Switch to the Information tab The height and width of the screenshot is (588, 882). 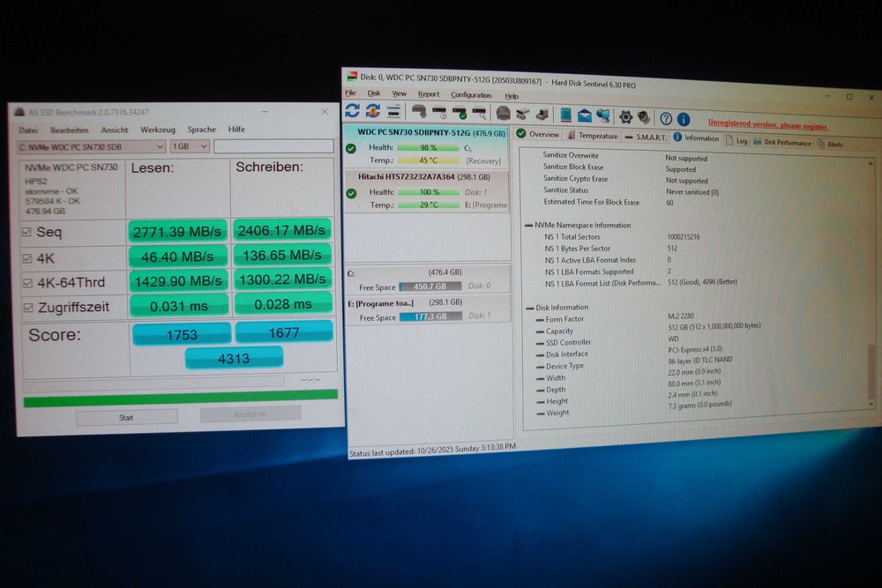(x=696, y=138)
